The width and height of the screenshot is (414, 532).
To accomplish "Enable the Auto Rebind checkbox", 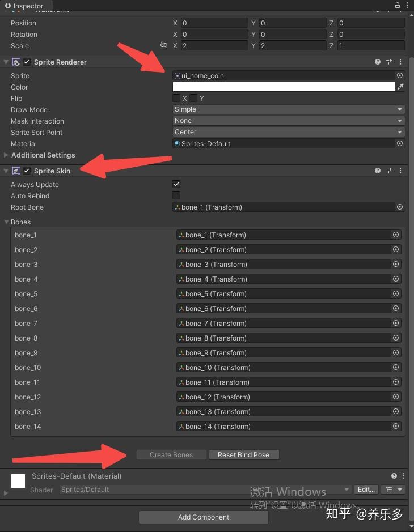I will click(176, 195).
